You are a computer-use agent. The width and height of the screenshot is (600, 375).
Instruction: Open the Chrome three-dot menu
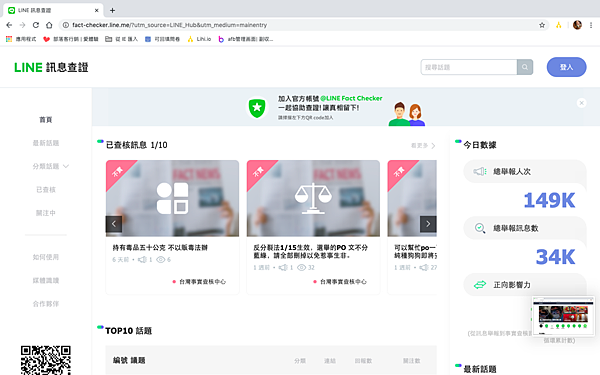591,25
